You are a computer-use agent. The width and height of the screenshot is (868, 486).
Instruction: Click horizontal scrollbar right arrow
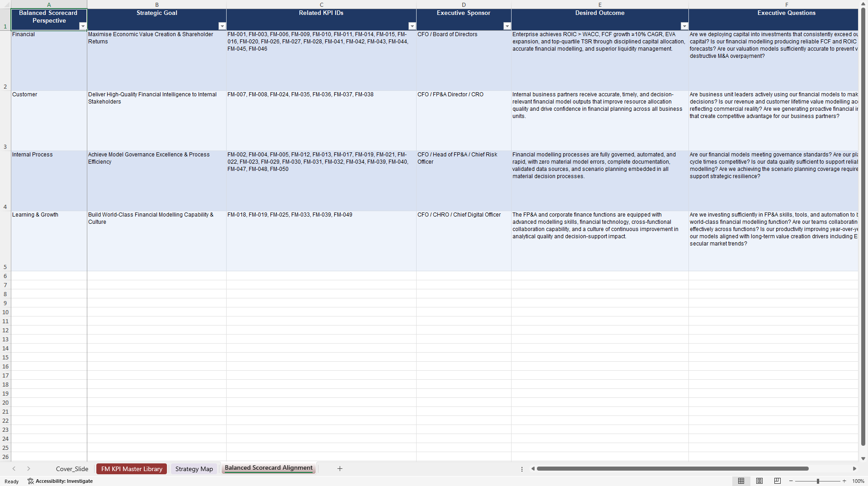coord(854,469)
